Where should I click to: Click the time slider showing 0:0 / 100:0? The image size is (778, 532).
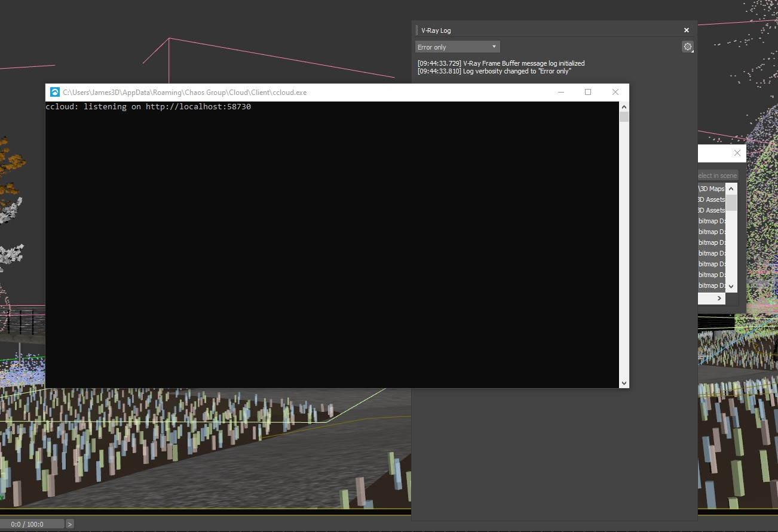click(x=32, y=524)
